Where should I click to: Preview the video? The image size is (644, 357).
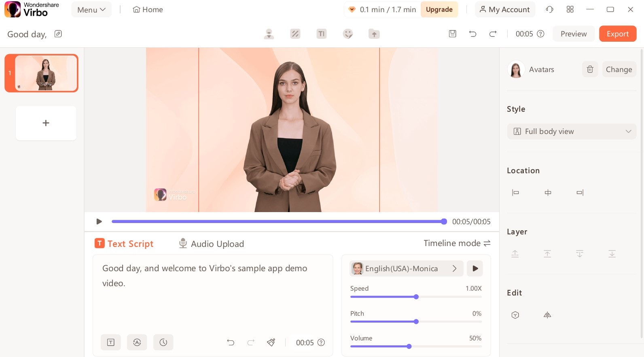[x=574, y=34]
